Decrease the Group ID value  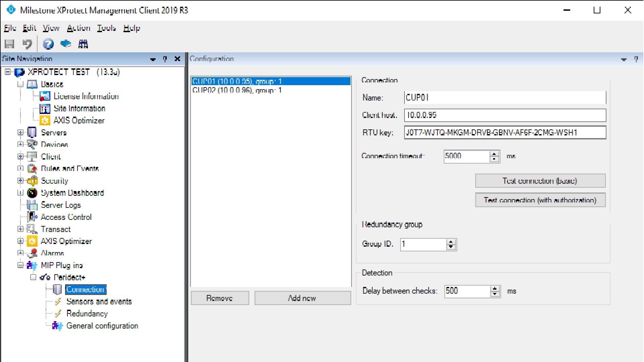pyautogui.click(x=451, y=247)
